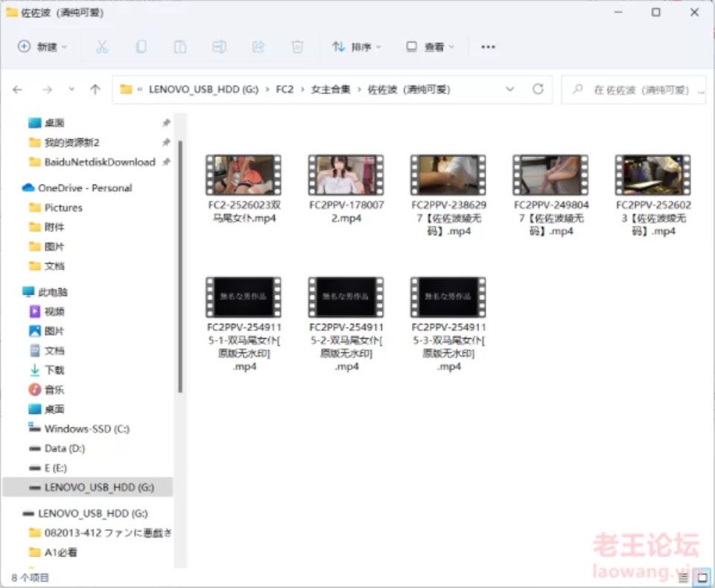Click the Refresh icon beside address bar

(538, 89)
